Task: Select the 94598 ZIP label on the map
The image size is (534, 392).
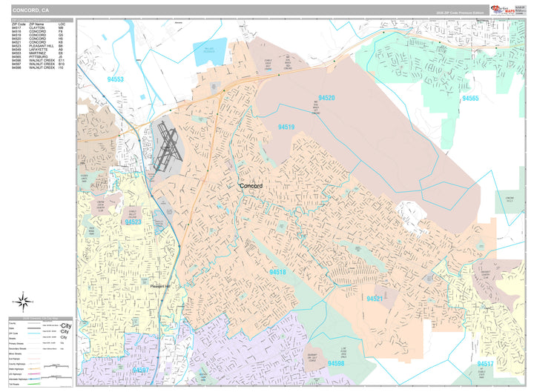Action: click(336, 363)
